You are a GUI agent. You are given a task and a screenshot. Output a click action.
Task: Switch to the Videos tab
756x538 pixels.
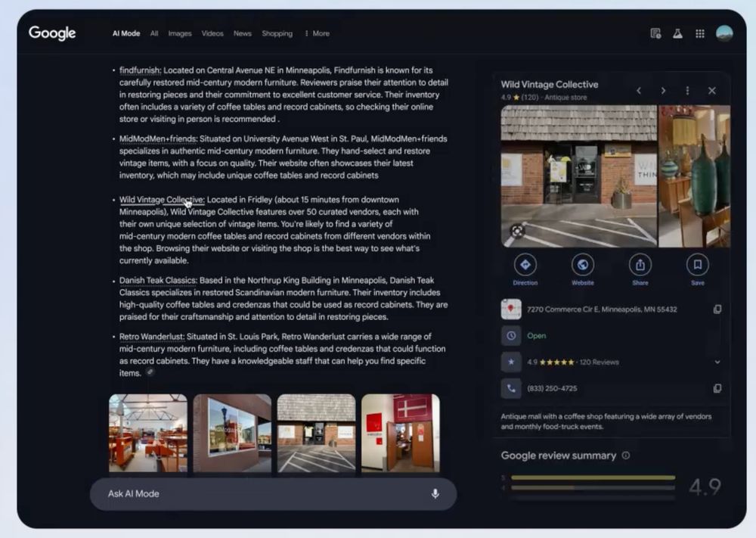(x=212, y=33)
